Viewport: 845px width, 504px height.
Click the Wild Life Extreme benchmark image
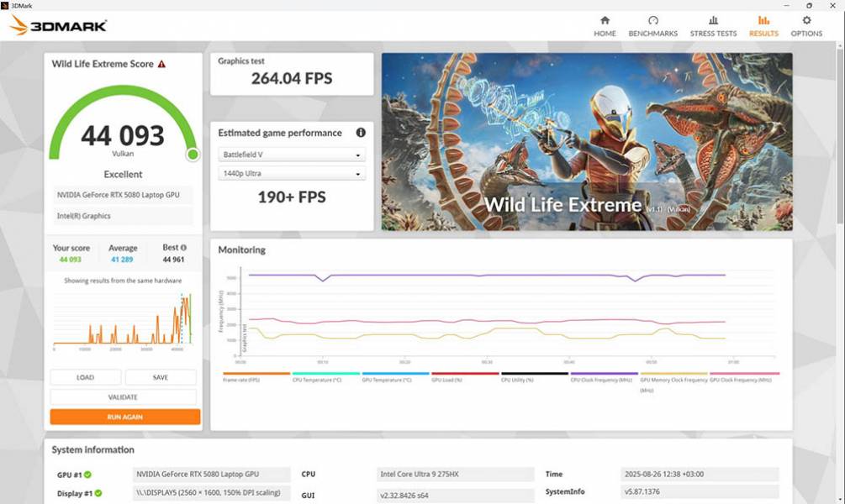tap(586, 141)
